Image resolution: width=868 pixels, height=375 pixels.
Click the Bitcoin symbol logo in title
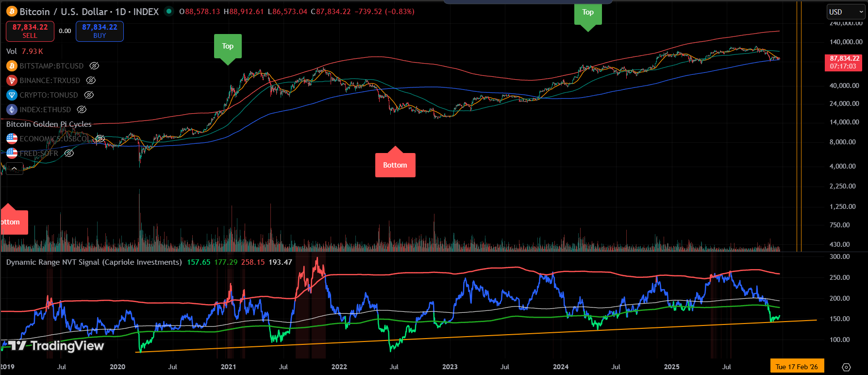coord(12,12)
